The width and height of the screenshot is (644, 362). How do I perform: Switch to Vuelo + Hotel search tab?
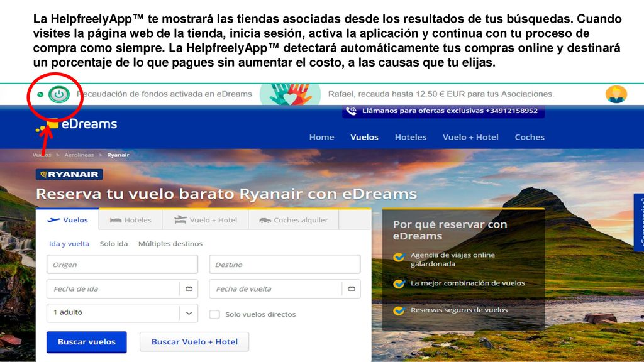[x=206, y=220]
